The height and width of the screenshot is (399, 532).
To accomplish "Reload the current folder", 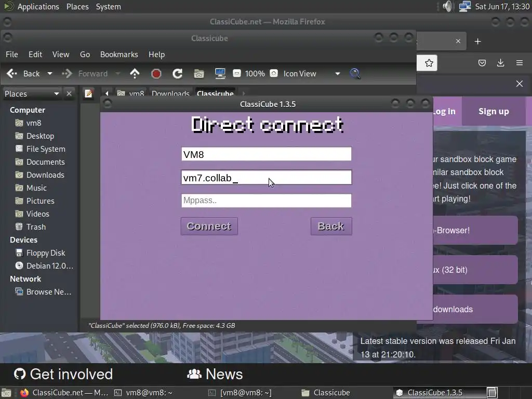I will pos(178,74).
